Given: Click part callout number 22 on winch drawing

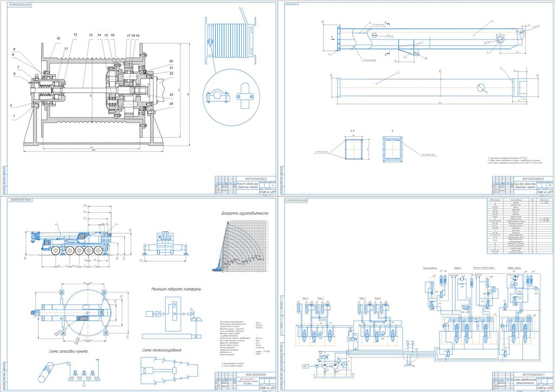Looking at the screenshot, I should coord(171,74).
